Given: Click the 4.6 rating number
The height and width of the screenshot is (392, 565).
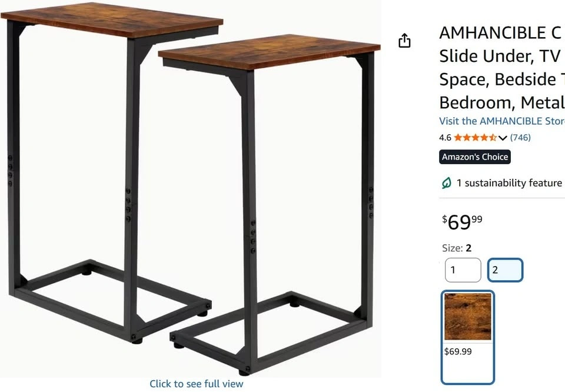Looking at the screenshot, I should point(445,138).
